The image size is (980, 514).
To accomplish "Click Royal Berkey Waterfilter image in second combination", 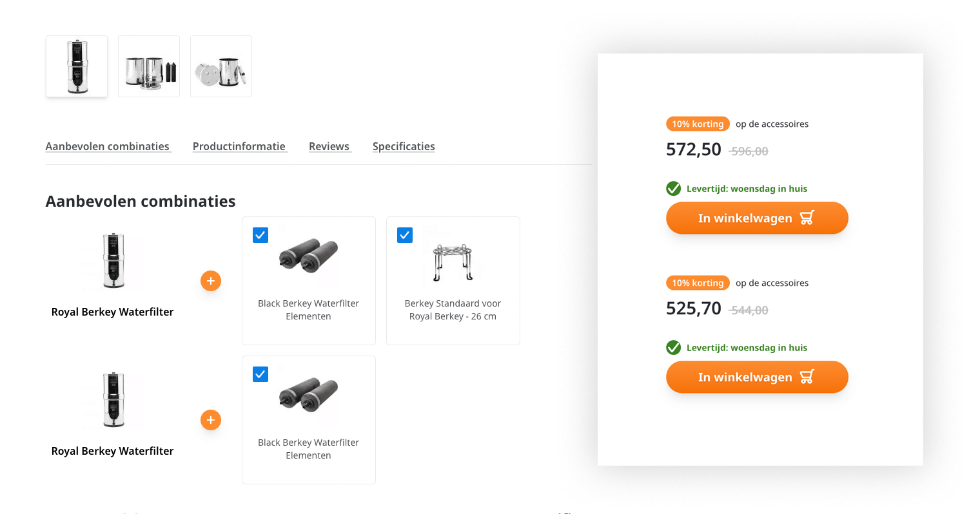I will point(113,400).
